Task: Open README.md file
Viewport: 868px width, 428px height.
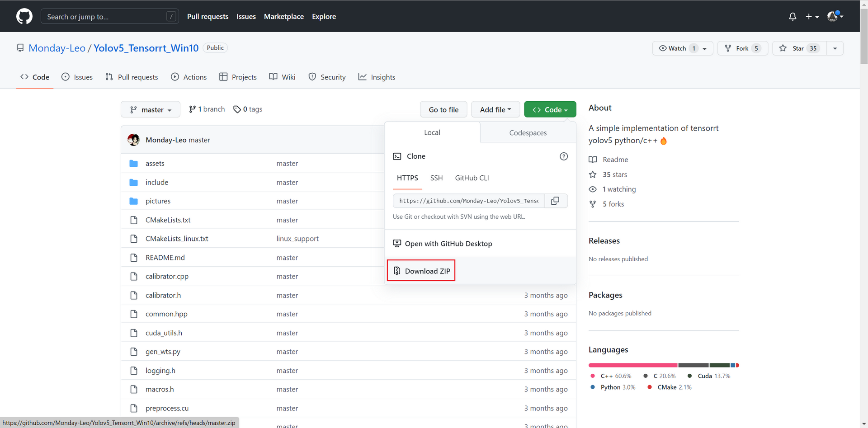Action: [x=165, y=258]
